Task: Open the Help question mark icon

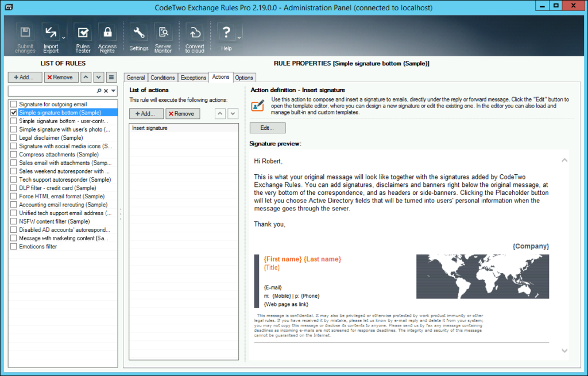Action: (x=226, y=38)
